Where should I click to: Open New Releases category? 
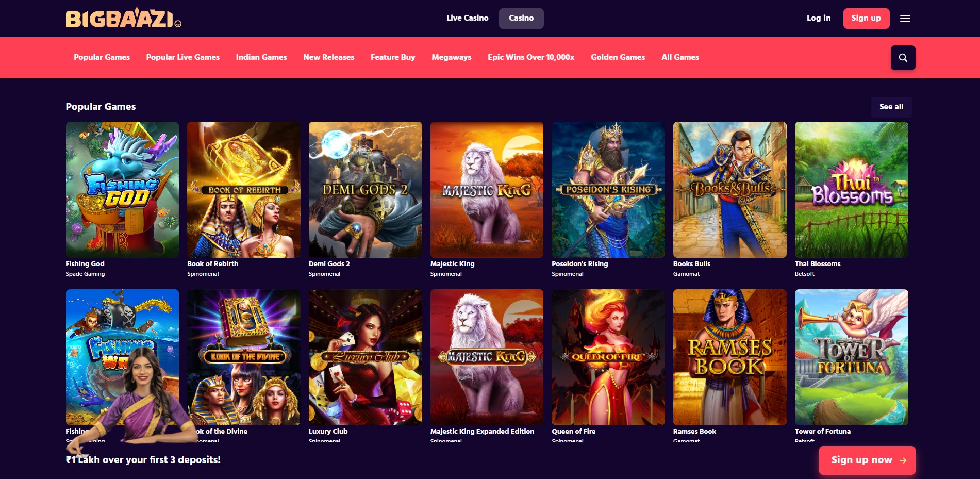coord(328,57)
